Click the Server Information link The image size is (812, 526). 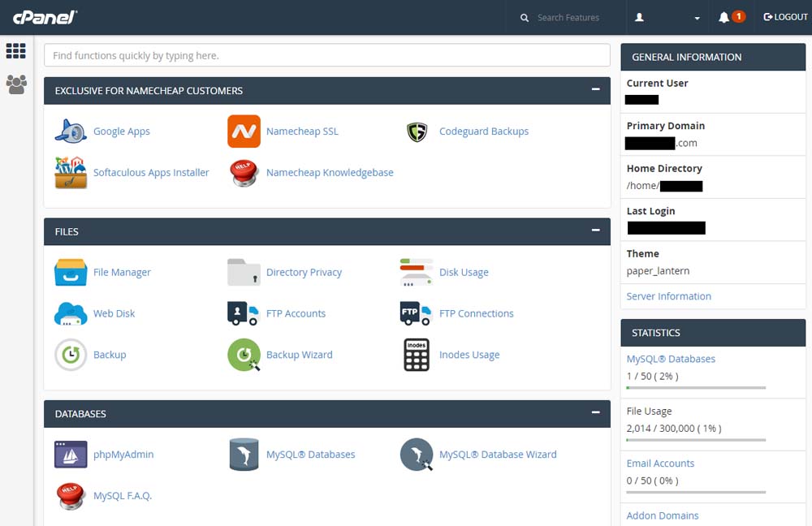(x=668, y=296)
